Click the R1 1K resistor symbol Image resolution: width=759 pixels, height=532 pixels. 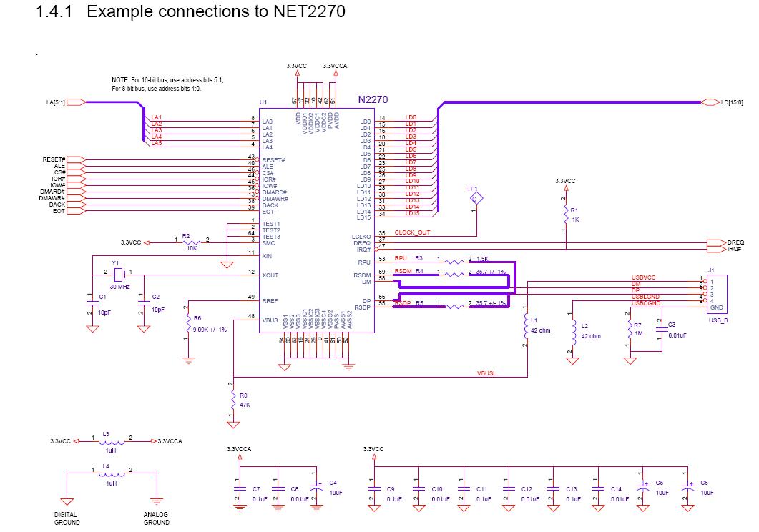click(x=566, y=215)
